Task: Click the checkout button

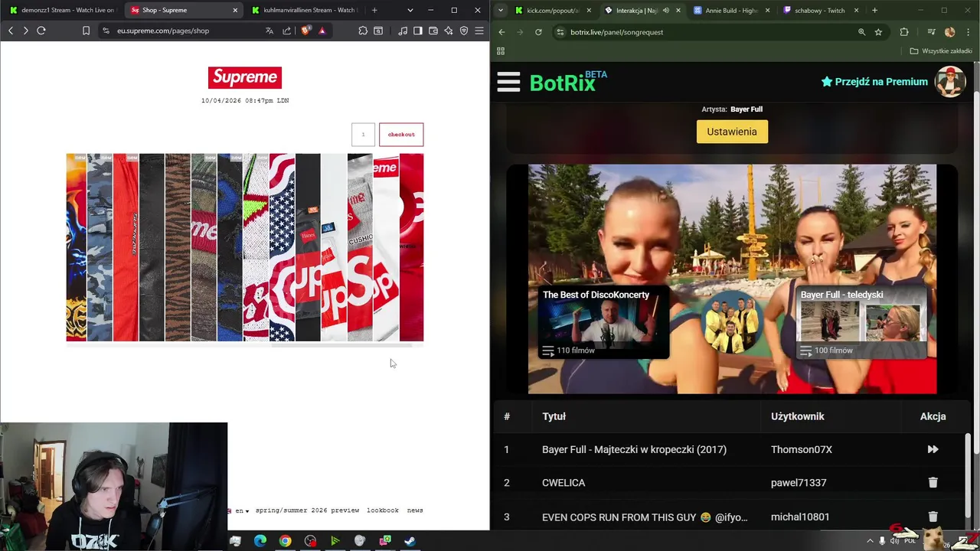Action: pyautogui.click(x=401, y=135)
